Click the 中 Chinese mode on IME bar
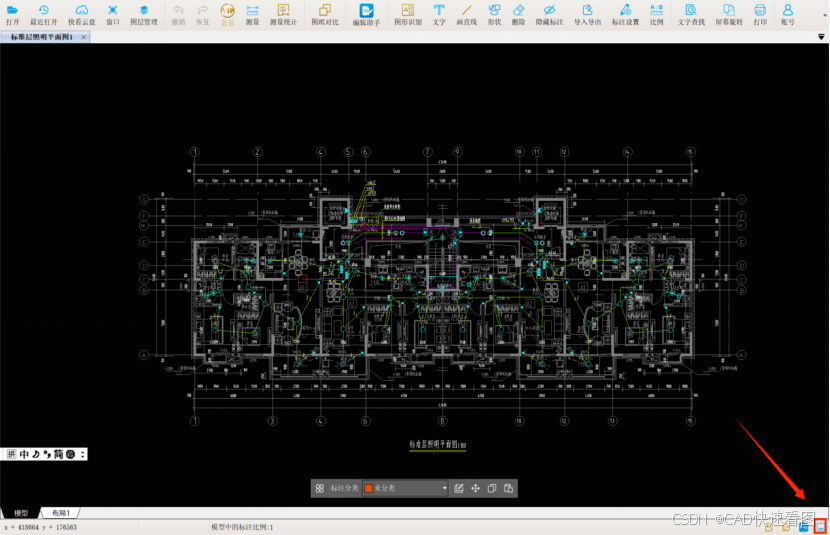 [x=24, y=454]
